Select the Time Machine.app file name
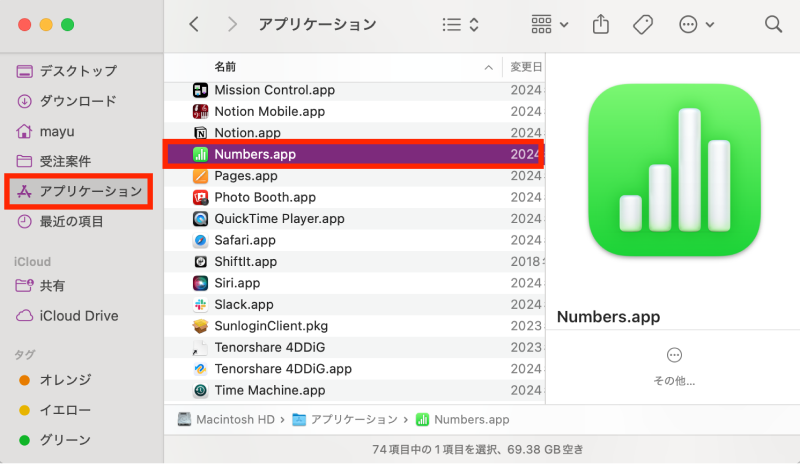 270,390
